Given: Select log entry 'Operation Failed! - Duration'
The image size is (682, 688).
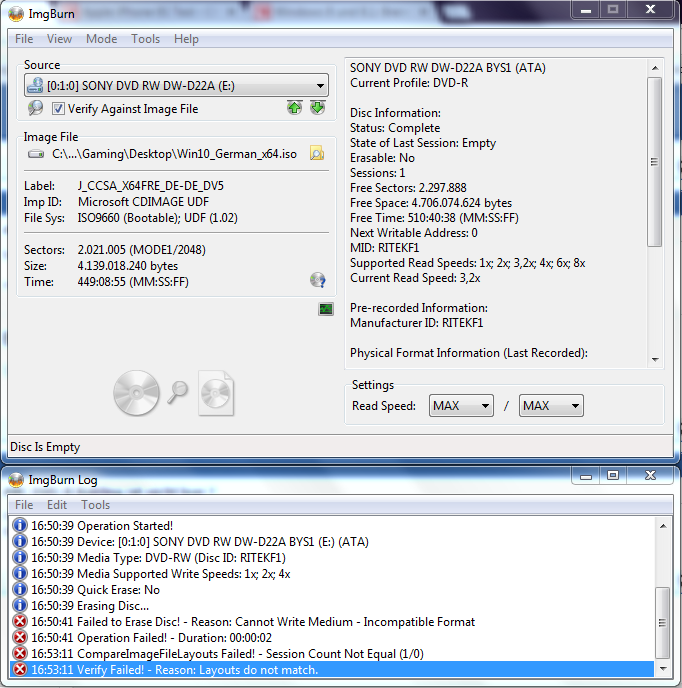Looking at the screenshot, I should click(332, 638).
